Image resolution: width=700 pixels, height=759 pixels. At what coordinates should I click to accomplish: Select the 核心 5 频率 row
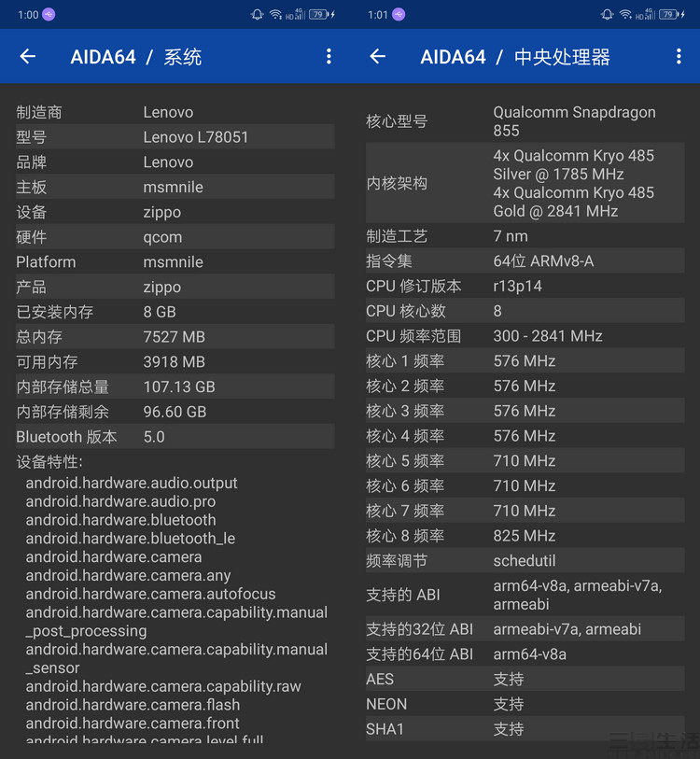(525, 461)
